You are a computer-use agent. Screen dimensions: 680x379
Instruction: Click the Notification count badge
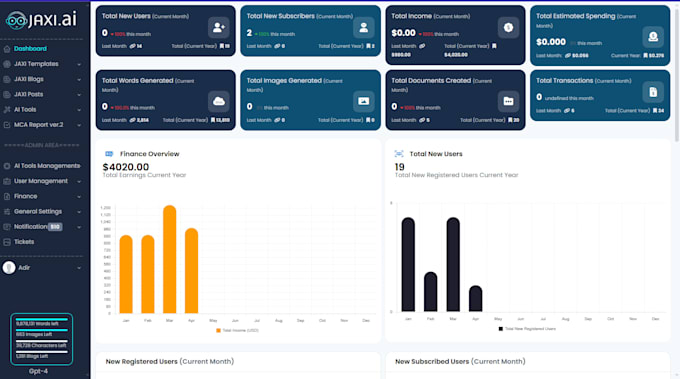[x=55, y=227]
